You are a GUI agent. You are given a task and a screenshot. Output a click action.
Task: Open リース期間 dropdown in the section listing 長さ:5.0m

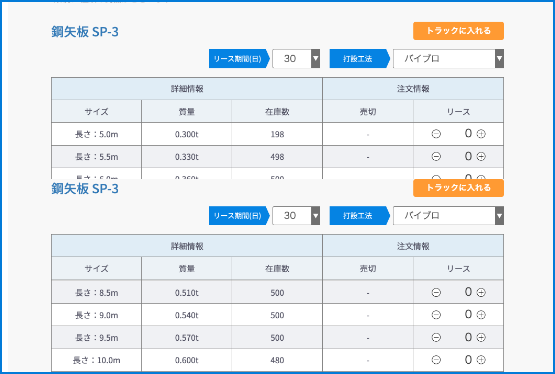tap(296, 58)
